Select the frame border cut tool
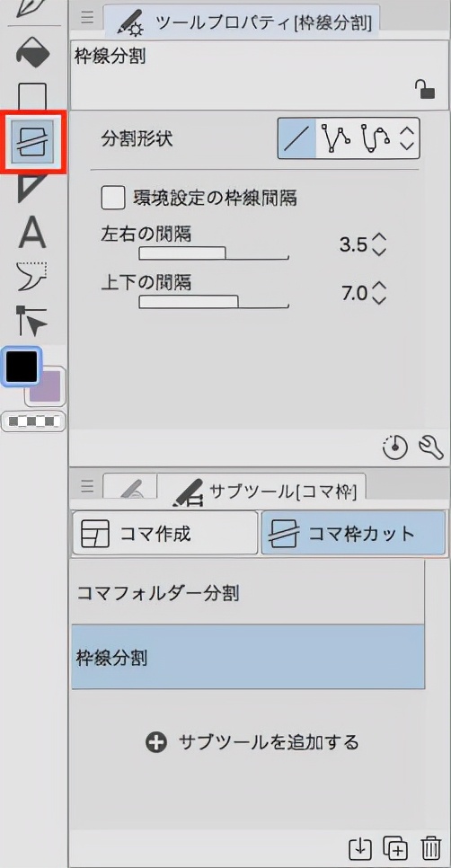451x868 pixels. (x=33, y=142)
